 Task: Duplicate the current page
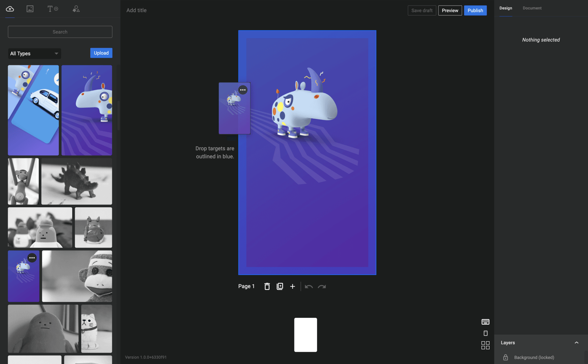click(280, 286)
